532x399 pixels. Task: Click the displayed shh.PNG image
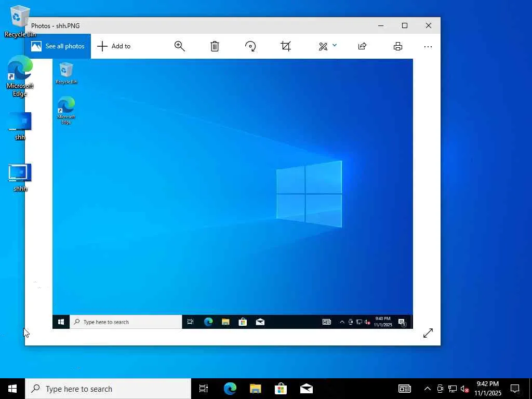[232, 194]
